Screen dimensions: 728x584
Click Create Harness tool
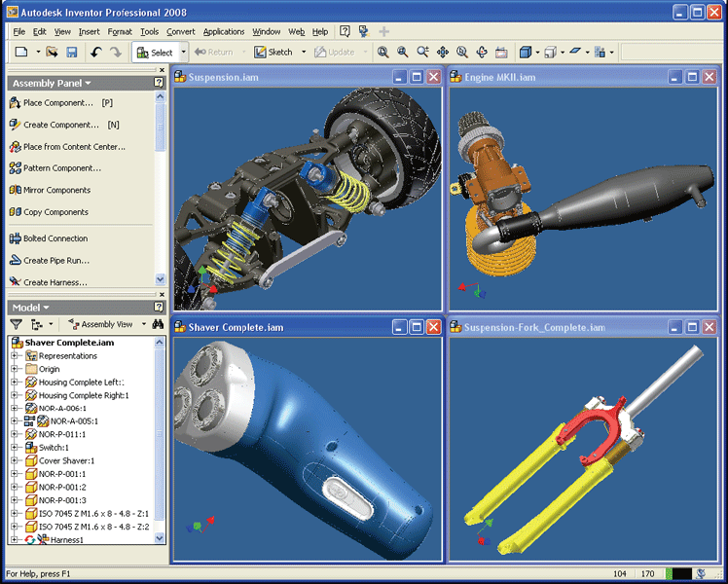49,282
